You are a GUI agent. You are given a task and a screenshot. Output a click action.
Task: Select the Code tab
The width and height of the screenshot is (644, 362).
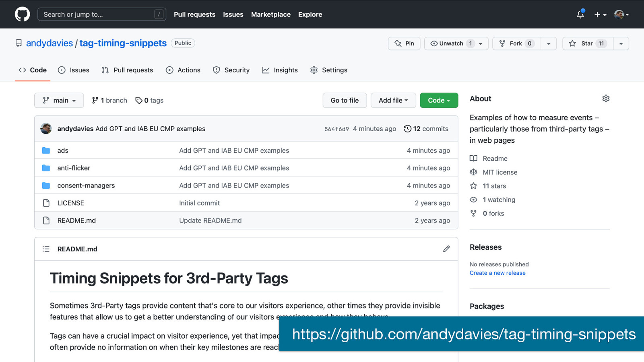pyautogui.click(x=33, y=70)
